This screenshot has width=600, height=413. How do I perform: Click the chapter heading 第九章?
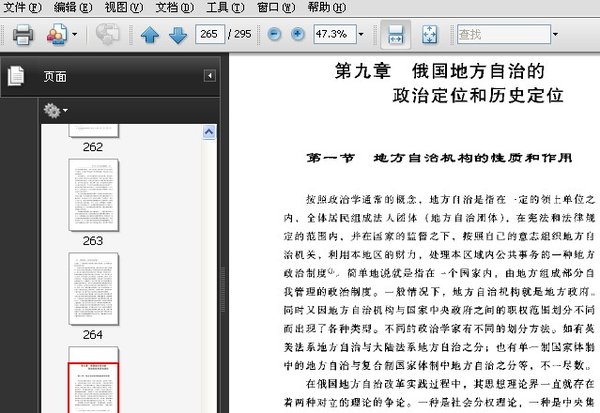pyautogui.click(x=363, y=72)
